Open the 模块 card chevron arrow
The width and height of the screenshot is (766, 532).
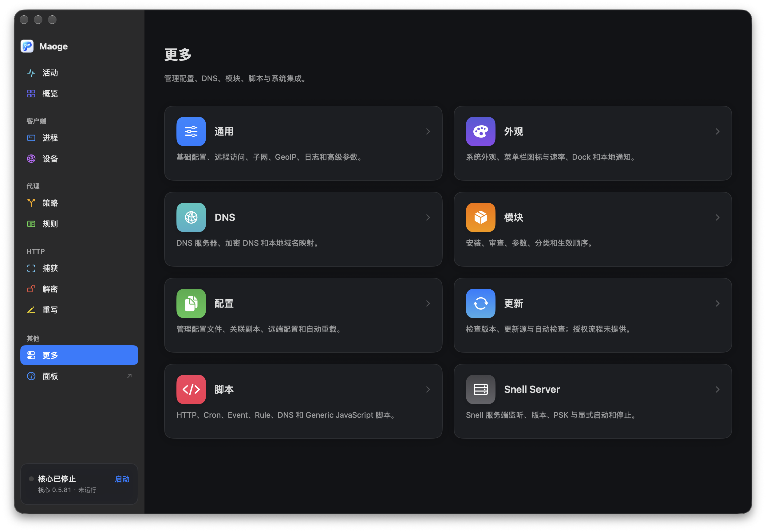pyautogui.click(x=717, y=217)
